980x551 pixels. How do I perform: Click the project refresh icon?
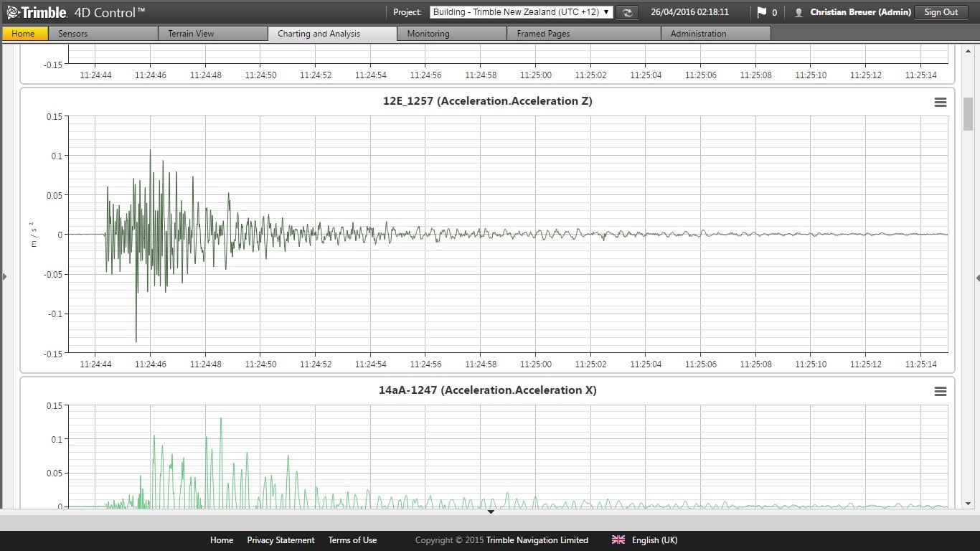point(627,12)
